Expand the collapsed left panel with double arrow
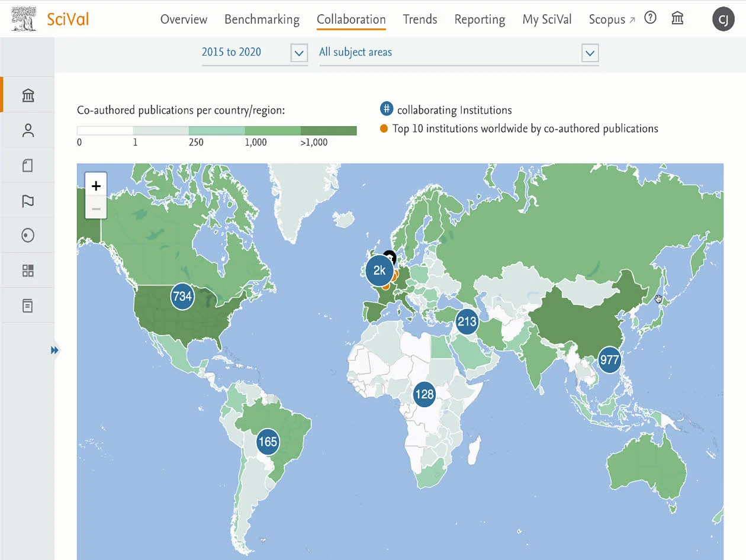 tap(54, 350)
